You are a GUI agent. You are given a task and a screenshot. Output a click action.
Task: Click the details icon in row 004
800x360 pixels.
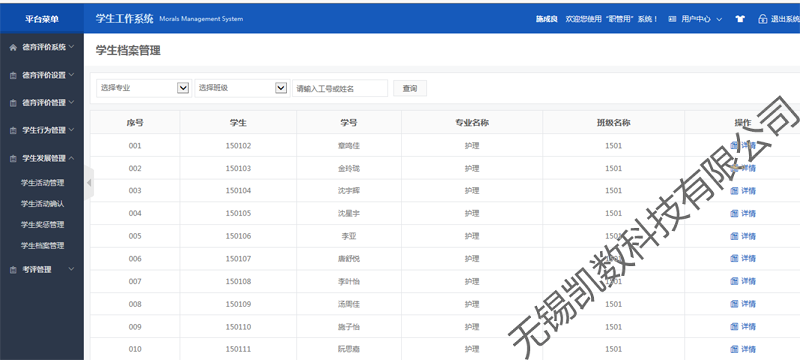point(734,213)
